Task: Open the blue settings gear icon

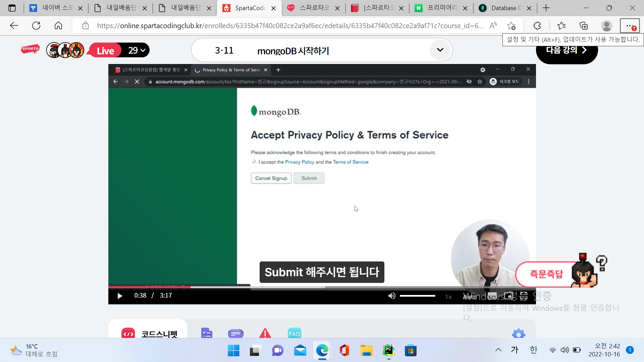Action: click(x=519, y=334)
